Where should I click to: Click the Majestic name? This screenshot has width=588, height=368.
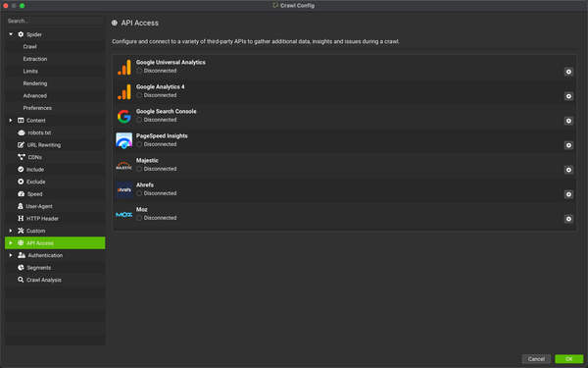pos(147,160)
